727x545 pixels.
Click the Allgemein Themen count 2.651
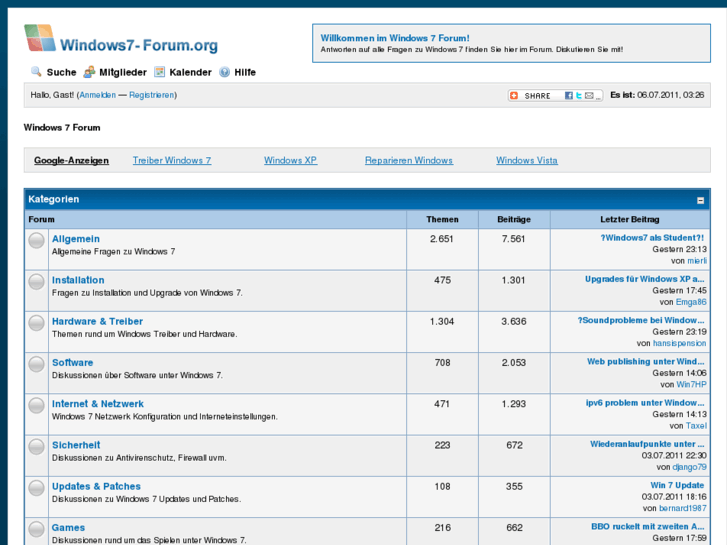click(x=441, y=239)
